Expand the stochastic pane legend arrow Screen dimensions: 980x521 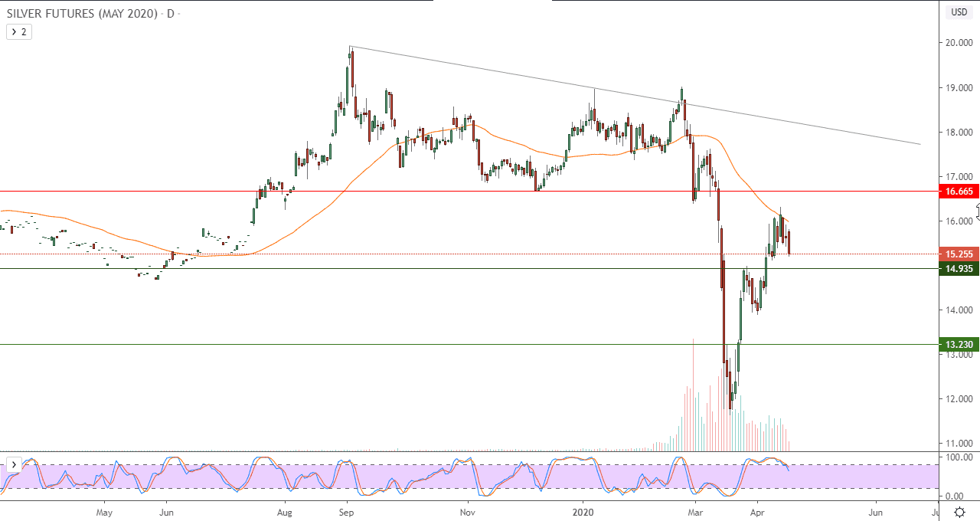coord(13,464)
